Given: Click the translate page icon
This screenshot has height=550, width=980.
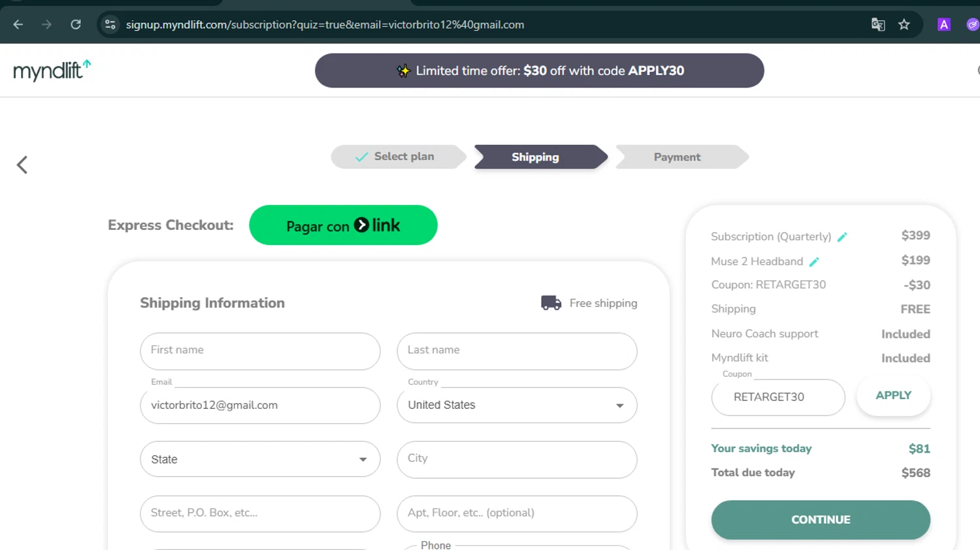Looking at the screenshot, I should click(x=878, y=25).
